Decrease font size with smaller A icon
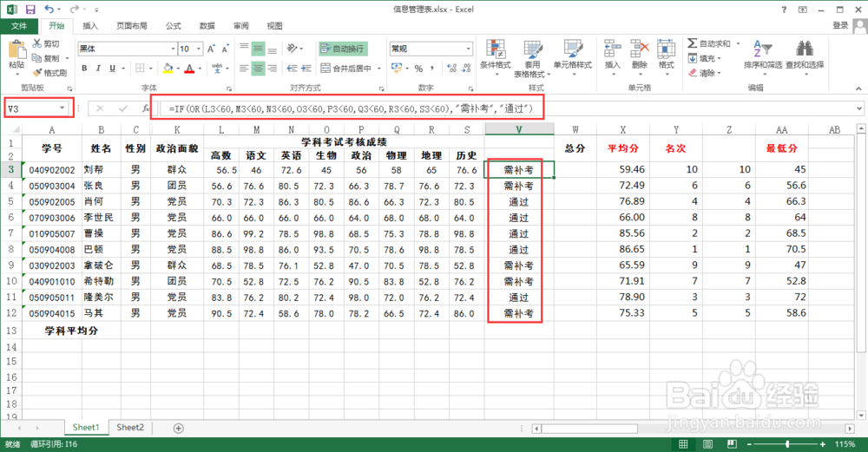868x452 pixels. pos(226,49)
